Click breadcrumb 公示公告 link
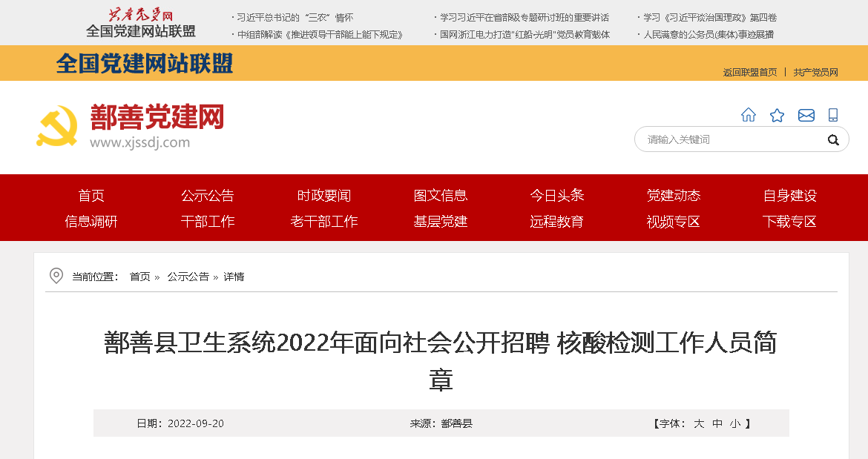Screen dimensions: 868x459 pyautogui.click(x=188, y=277)
